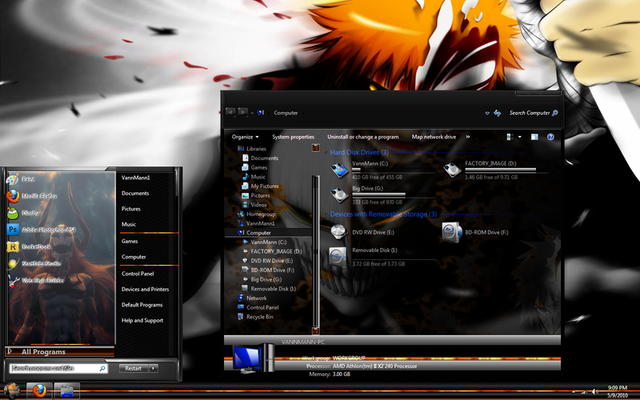Image resolution: width=640 pixels, height=400 pixels.
Task: Expand All Programs in Start menu
Action: pos(60,351)
